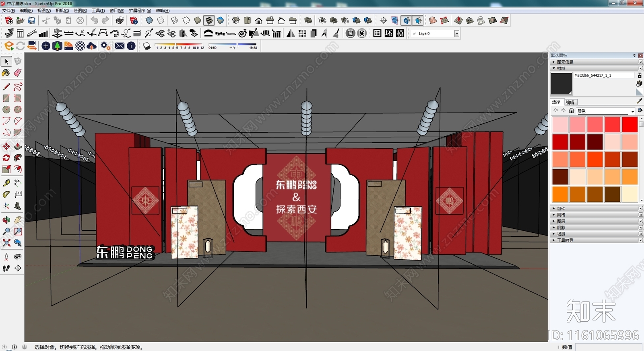Select the Zoom magnifier tool
Screen dimensions: 644x351
pos(6,231)
